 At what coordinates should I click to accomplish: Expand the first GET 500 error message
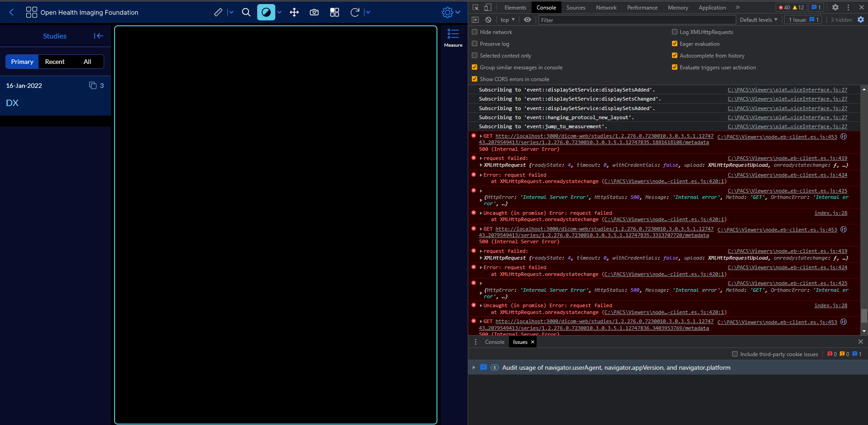pos(481,136)
